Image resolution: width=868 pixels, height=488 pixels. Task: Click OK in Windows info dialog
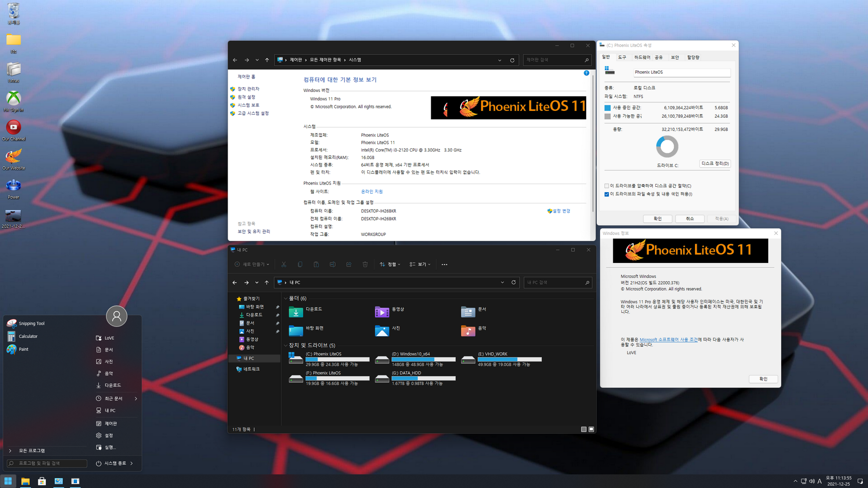point(763,379)
